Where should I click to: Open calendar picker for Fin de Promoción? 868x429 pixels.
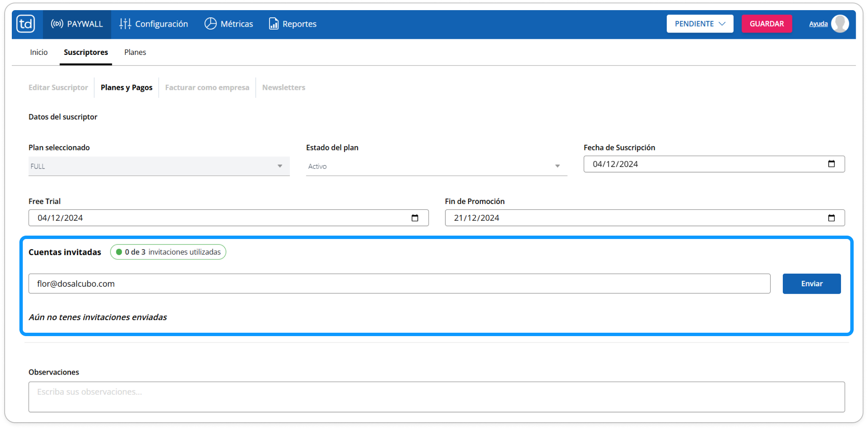(x=831, y=218)
